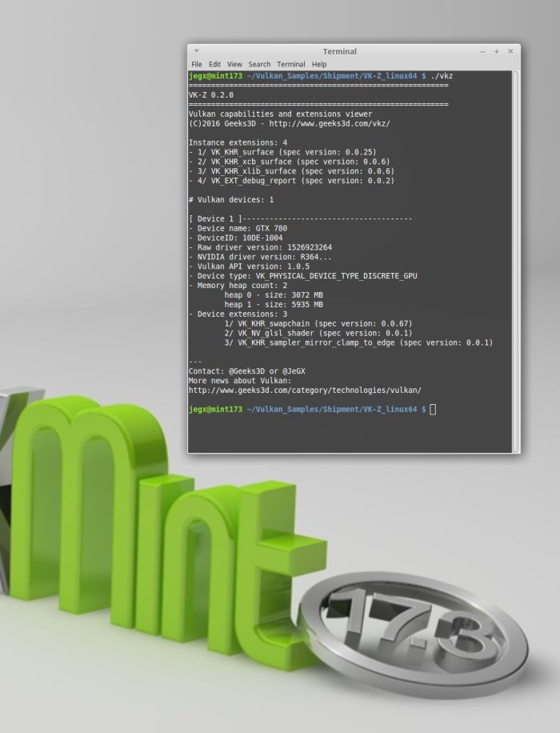Screen dimensions: 560x733
Task: Click the geeks3d.com/vkz URL text
Action: 329,123
